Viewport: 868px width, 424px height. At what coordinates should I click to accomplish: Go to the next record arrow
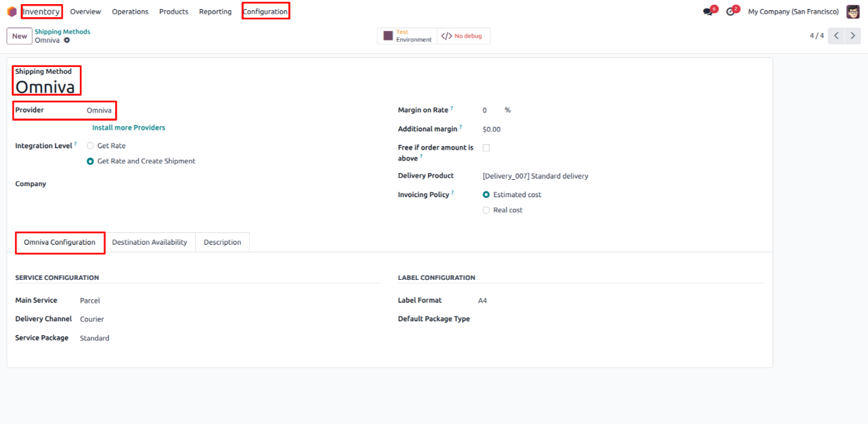point(853,36)
